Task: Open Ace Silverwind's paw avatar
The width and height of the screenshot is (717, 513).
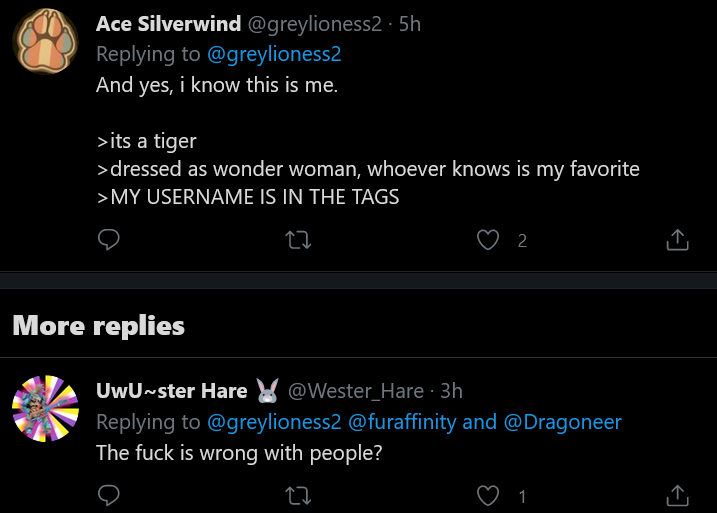Action: (x=45, y=41)
